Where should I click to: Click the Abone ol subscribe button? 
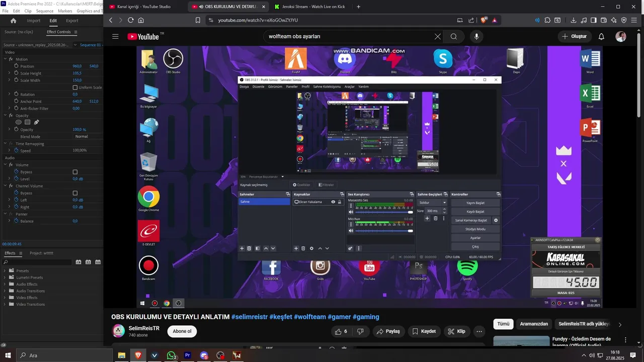[182, 331]
